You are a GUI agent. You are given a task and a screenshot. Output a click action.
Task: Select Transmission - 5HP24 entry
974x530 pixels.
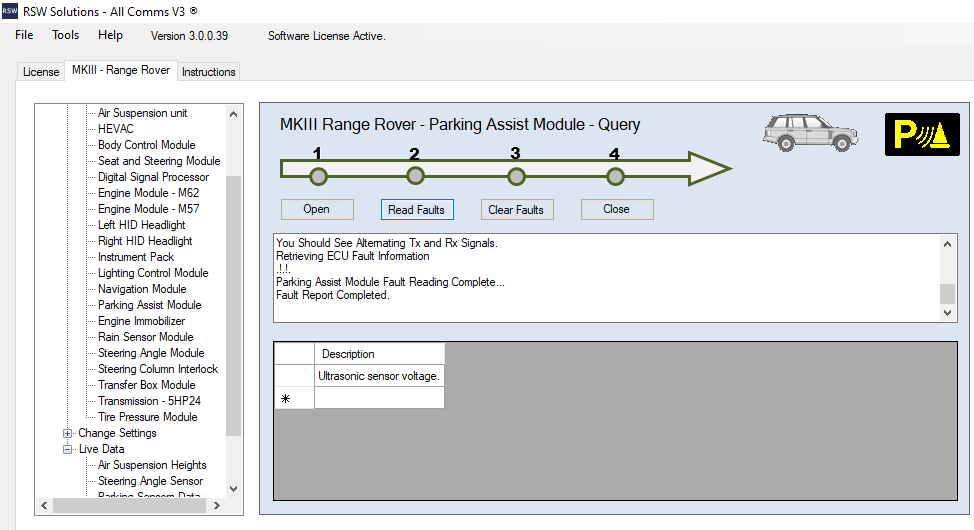[x=149, y=401]
